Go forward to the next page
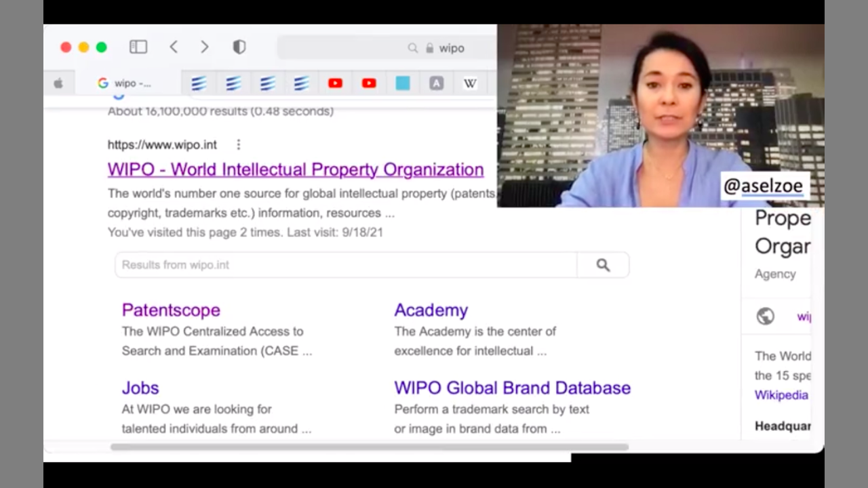The height and width of the screenshot is (488, 868). (205, 47)
